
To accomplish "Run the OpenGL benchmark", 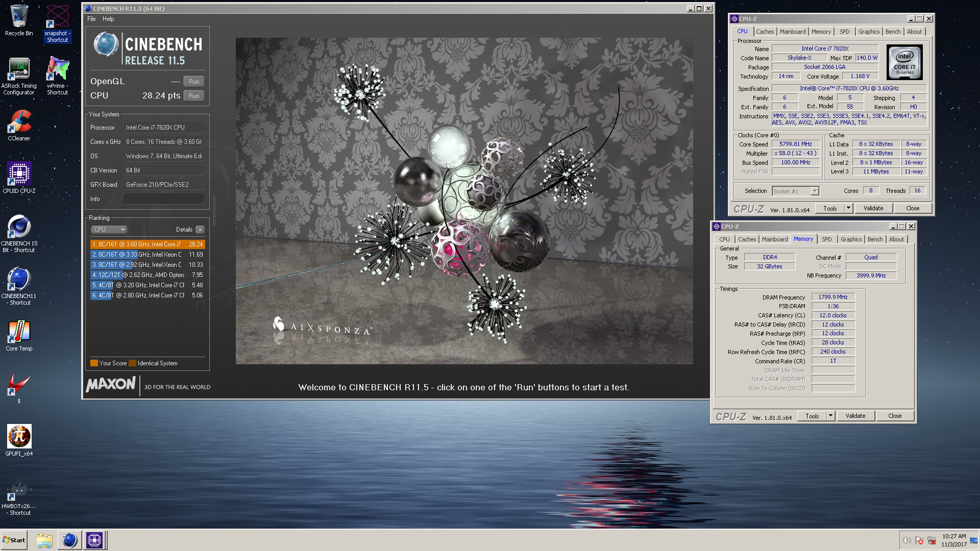I will point(194,82).
